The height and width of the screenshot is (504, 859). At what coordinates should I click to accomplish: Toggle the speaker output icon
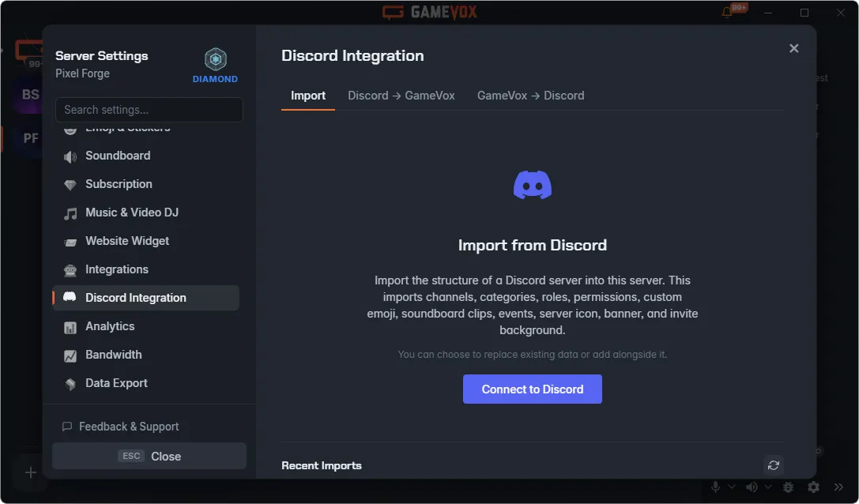click(x=752, y=487)
